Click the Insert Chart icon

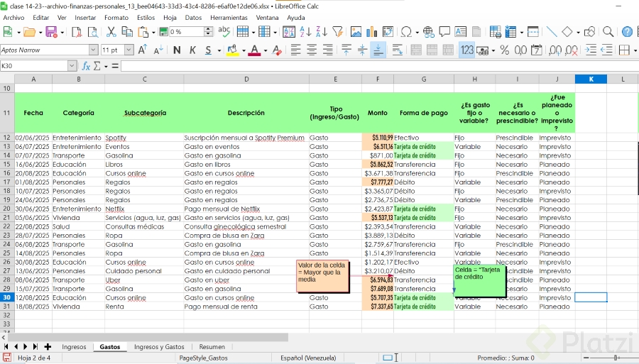[373, 32]
